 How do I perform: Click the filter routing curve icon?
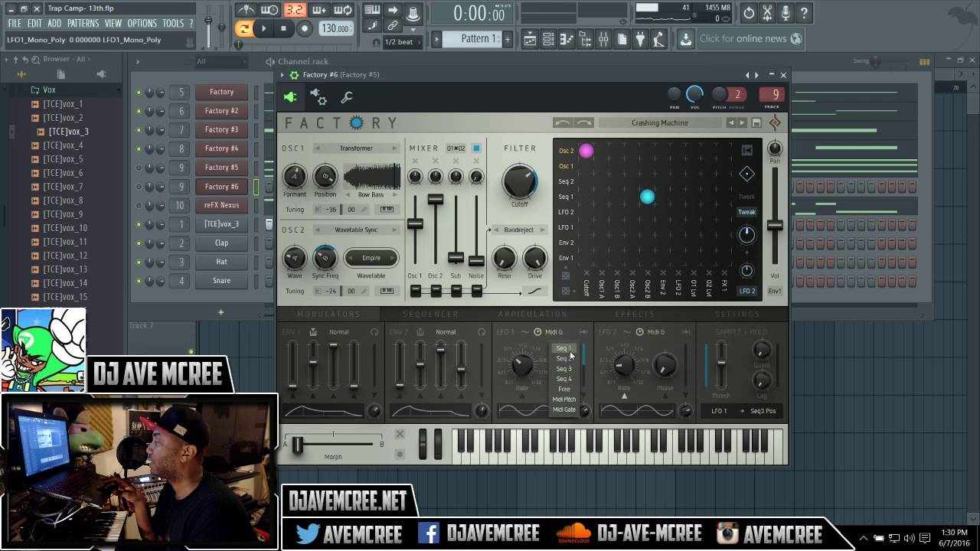coord(534,291)
